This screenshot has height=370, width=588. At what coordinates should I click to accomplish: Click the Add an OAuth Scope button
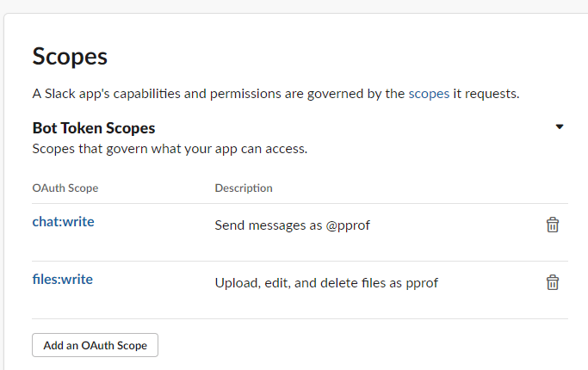pyautogui.click(x=95, y=345)
